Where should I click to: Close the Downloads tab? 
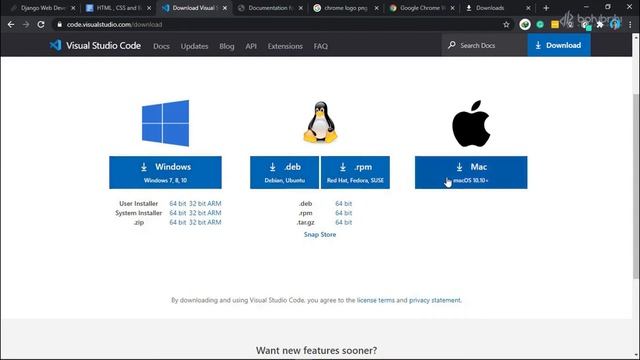point(528,8)
